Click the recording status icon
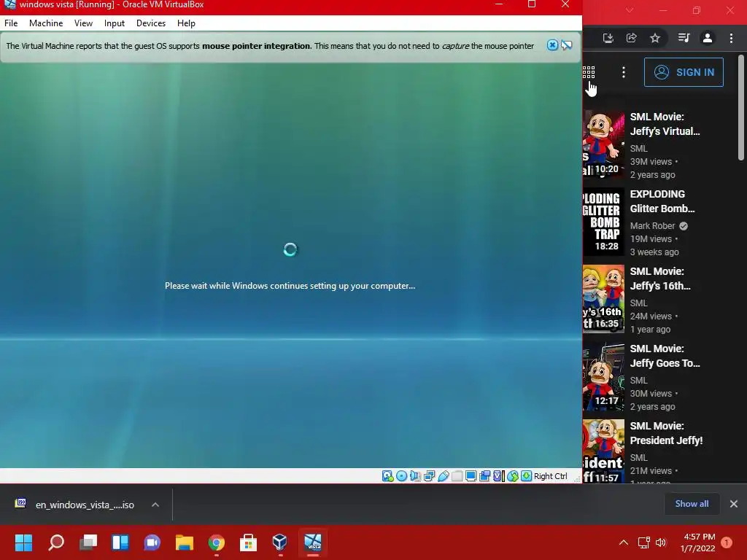747x560 pixels. pos(485,476)
